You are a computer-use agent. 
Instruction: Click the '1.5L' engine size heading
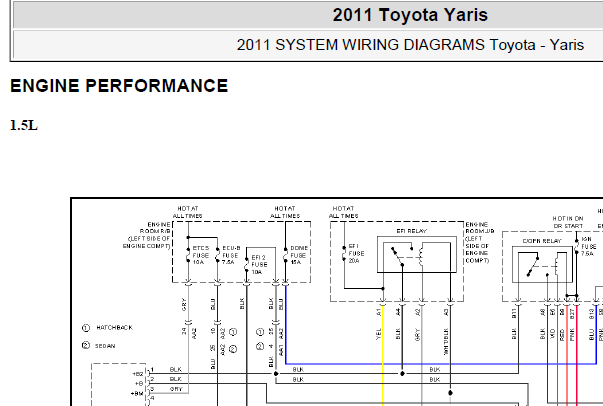[x=24, y=125]
